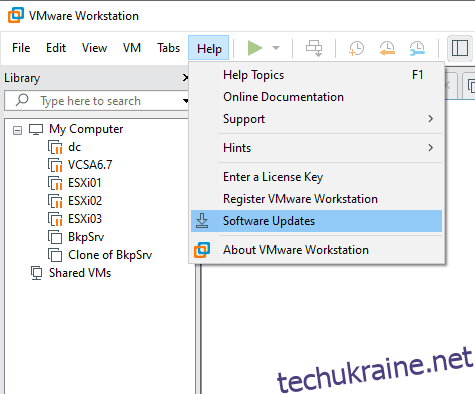This screenshot has width=475, height=394.
Task: Click the Software Updates download icon
Action: (x=202, y=221)
